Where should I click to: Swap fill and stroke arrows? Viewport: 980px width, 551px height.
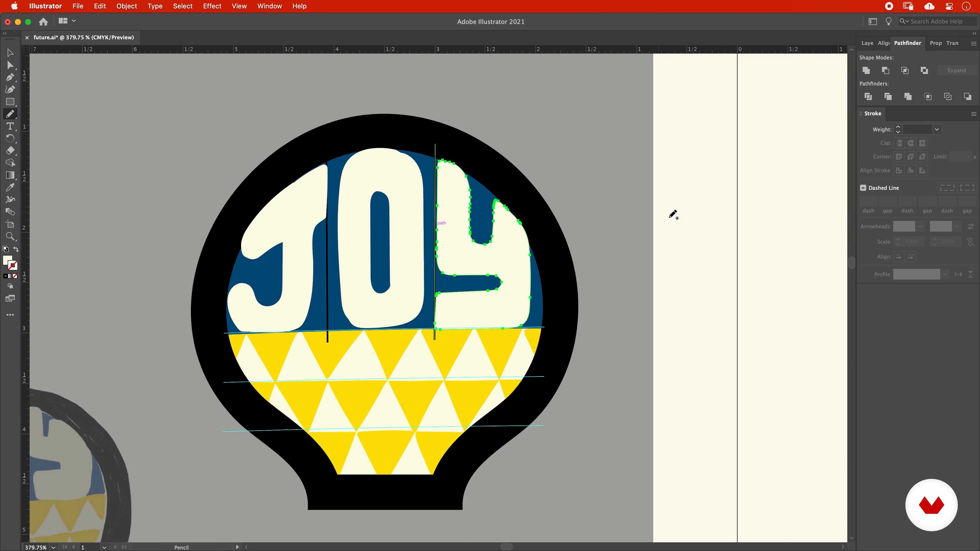click(16, 249)
